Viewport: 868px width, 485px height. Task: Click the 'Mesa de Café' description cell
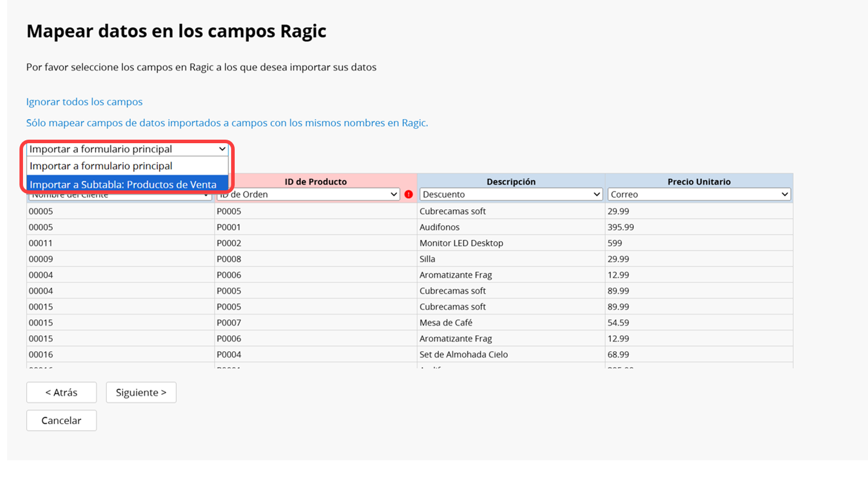click(x=446, y=322)
